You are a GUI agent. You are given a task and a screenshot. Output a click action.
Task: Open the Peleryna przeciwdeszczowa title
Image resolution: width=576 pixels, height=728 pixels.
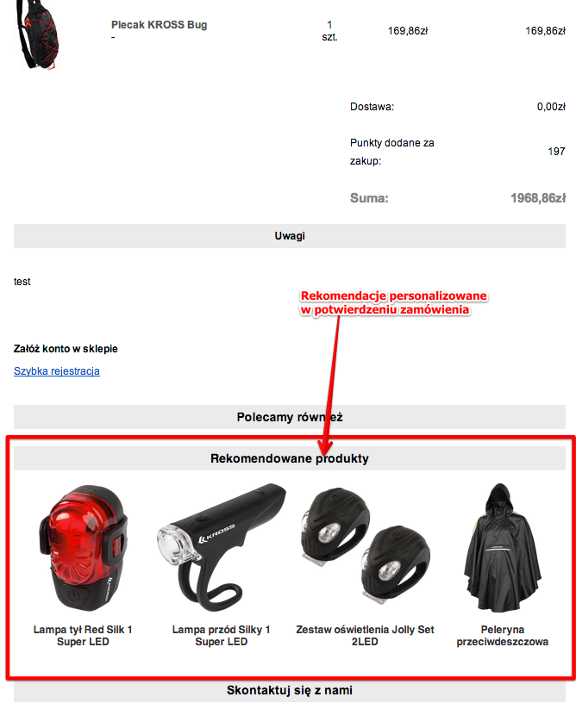coord(502,636)
